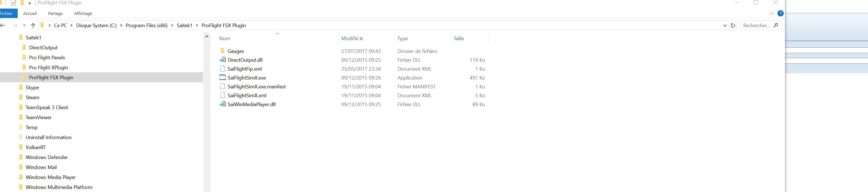Open the address bar history dropdown
Image resolution: width=868 pixels, height=192 pixels.
click(725, 26)
